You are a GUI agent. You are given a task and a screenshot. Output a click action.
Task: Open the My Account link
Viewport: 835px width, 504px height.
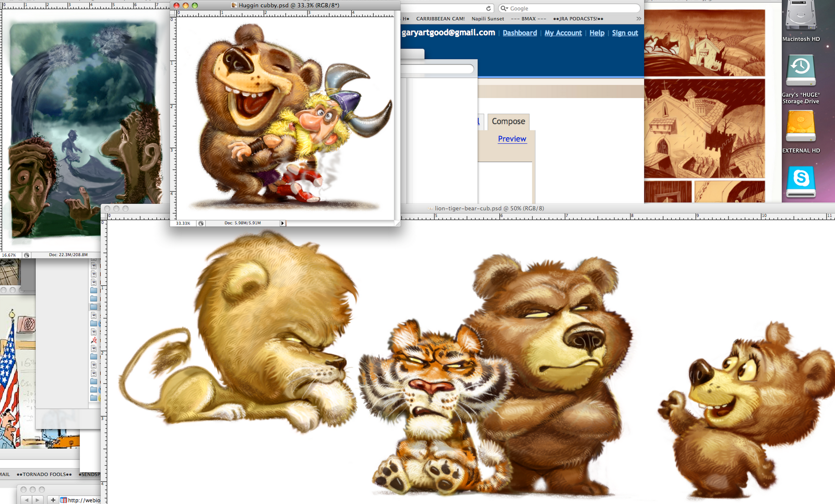tap(563, 33)
